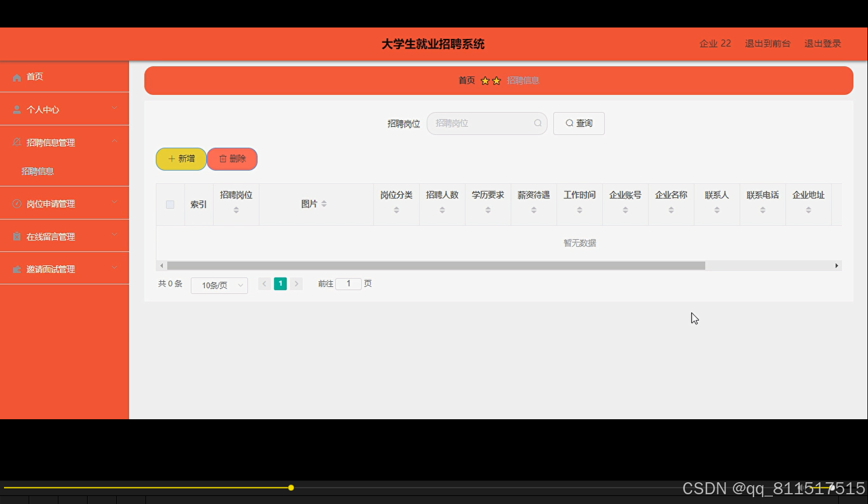Open the 首页 sidebar item
The width and height of the screenshot is (868, 504).
point(64,77)
